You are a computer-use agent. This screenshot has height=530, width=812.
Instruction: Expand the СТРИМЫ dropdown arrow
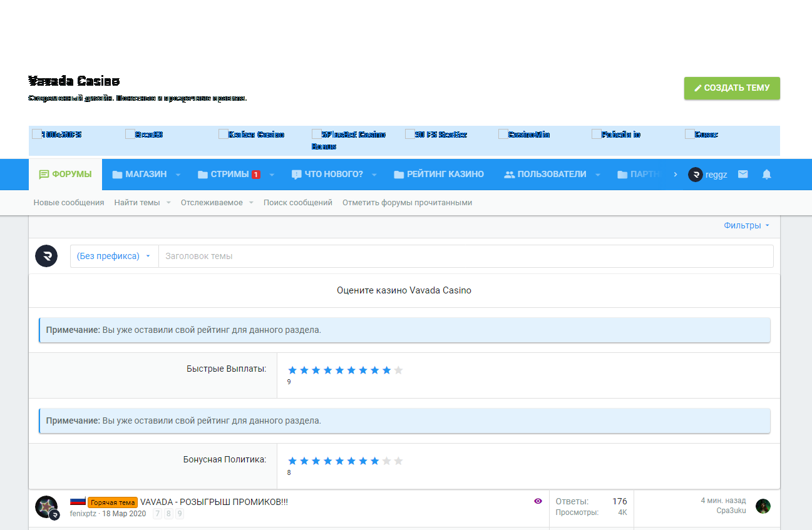[272, 175]
